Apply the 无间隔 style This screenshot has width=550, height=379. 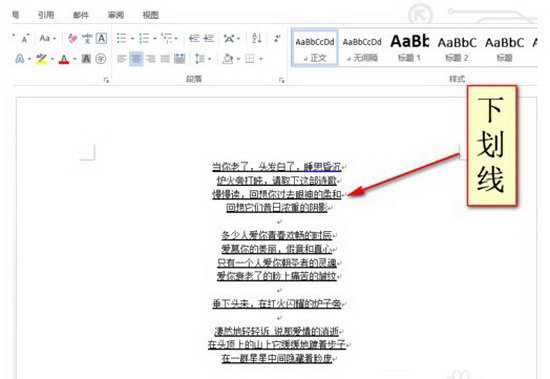[362, 48]
